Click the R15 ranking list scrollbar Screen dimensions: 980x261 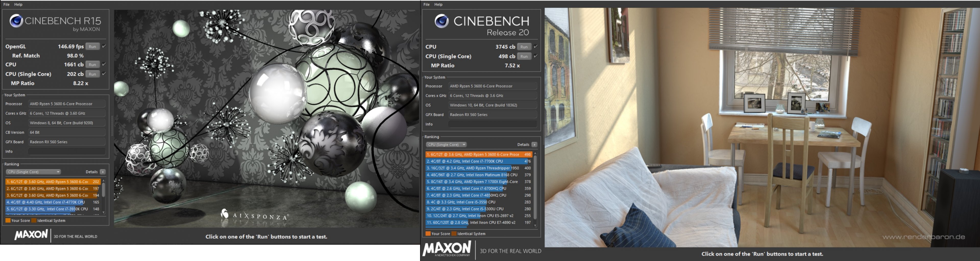[103, 190]
